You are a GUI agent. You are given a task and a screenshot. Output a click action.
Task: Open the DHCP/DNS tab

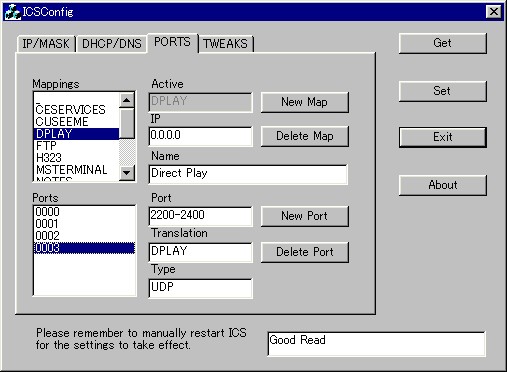coord(112,44)
